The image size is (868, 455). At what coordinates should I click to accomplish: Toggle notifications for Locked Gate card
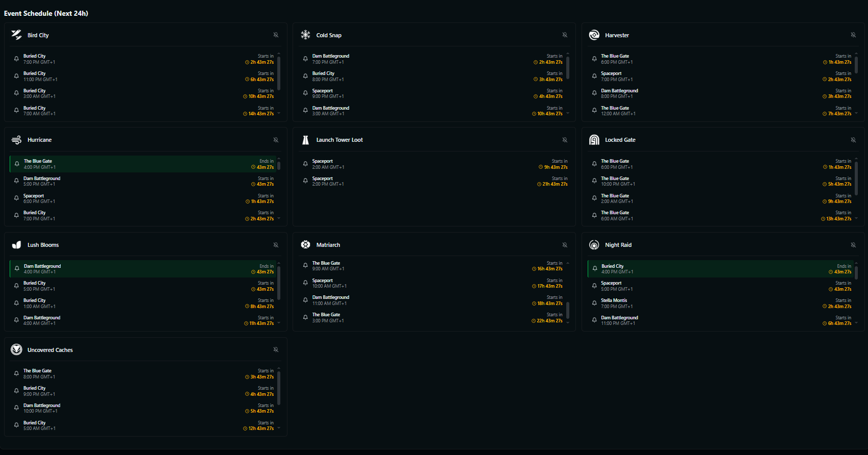[853, 140]
